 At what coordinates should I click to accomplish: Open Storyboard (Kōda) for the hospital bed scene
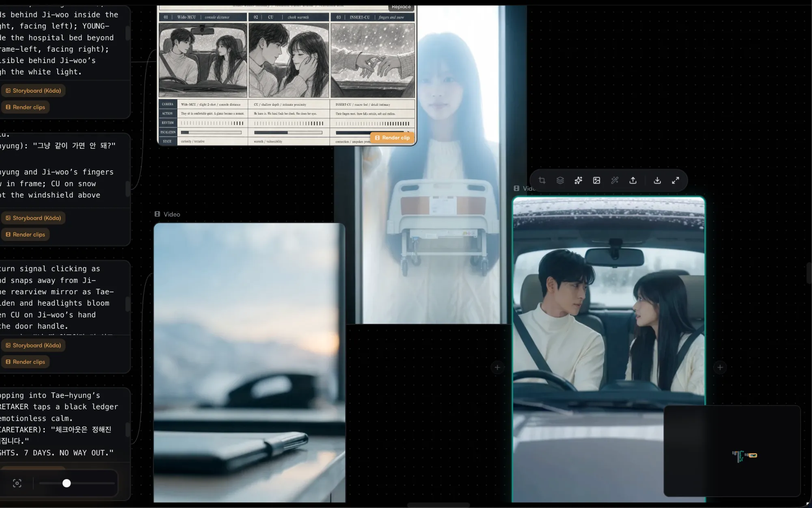(33, 91)
